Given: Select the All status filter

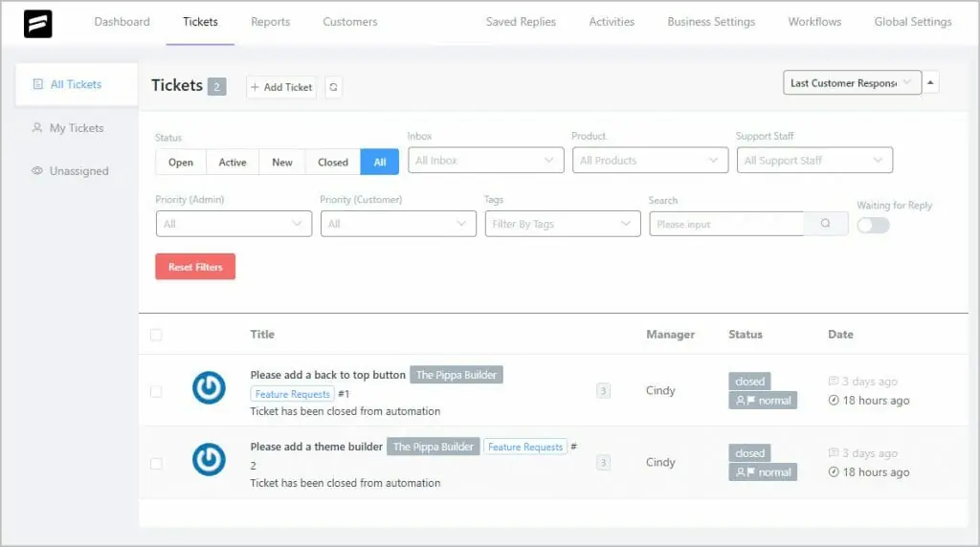Looking at the screenshot, I should 379,162.
